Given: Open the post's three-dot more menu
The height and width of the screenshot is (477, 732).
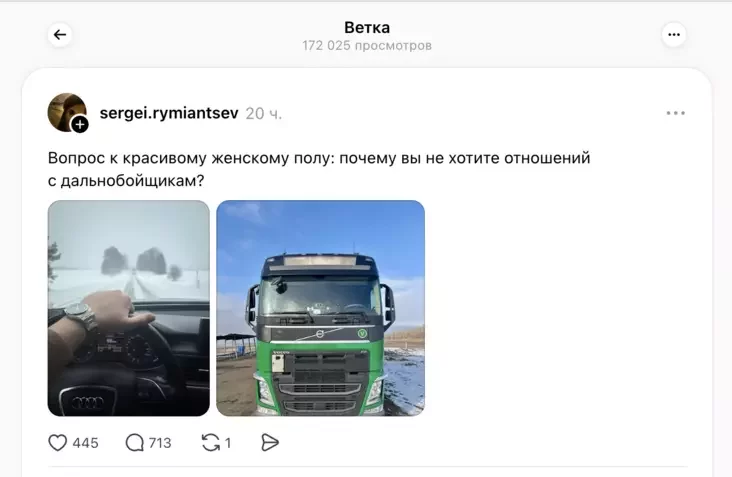Looking at the screenshot, I should pyautogui.click(x=676, y=113).
